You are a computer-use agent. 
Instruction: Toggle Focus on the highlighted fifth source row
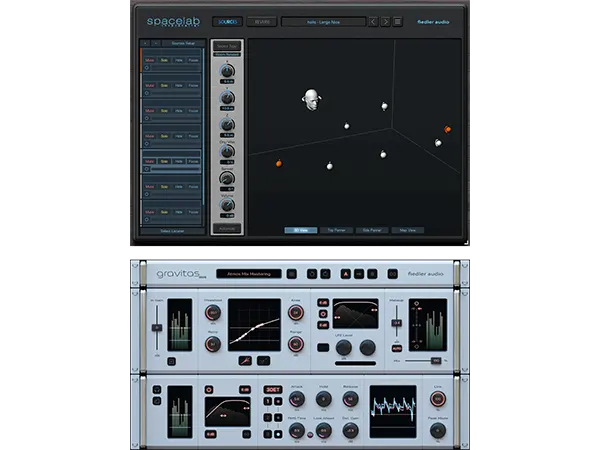point(193,161)
